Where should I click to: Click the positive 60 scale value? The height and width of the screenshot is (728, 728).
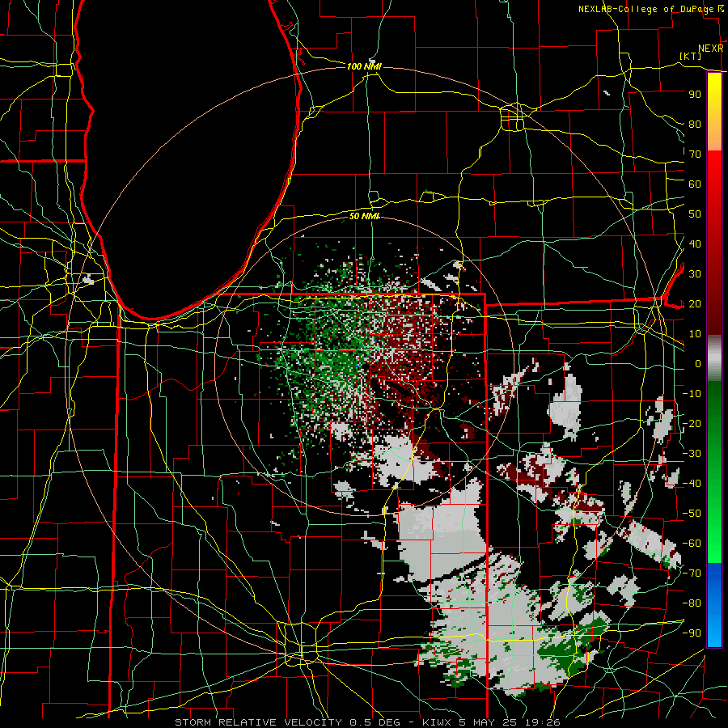(695, 184)
